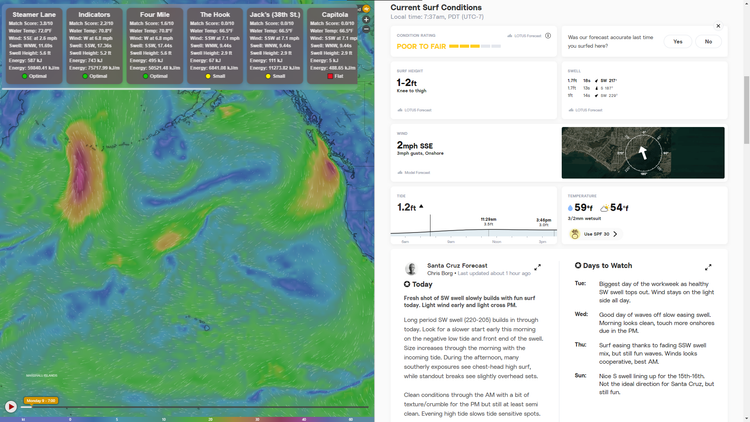Open the condition rating info icon

[548, 36]
